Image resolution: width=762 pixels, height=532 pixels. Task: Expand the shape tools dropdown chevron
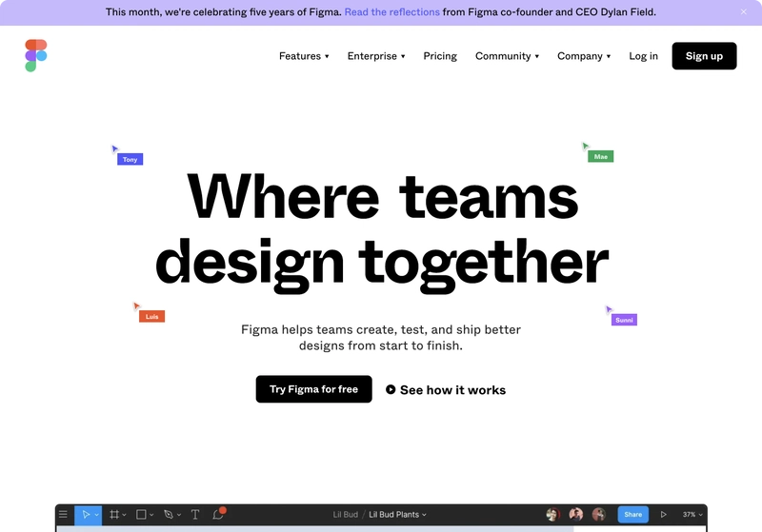(151, 515)
